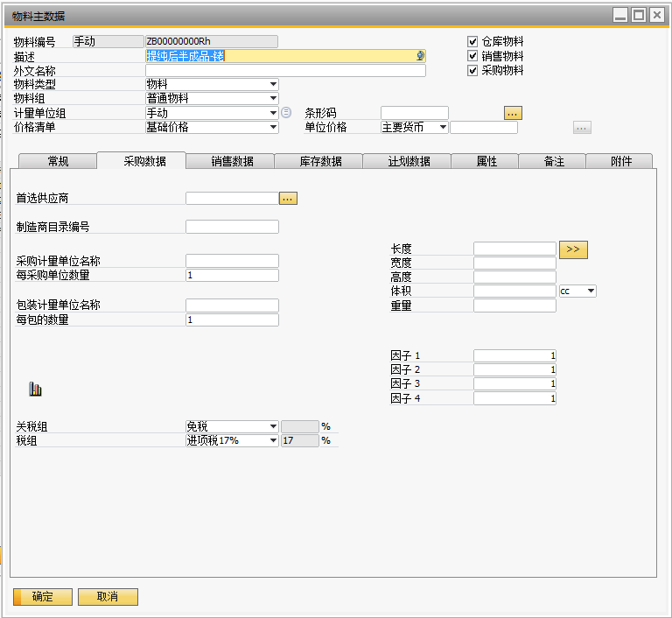Click the 关税组 percentage field
The height and width of the screenshot is (618, 672).
point(300,426)
